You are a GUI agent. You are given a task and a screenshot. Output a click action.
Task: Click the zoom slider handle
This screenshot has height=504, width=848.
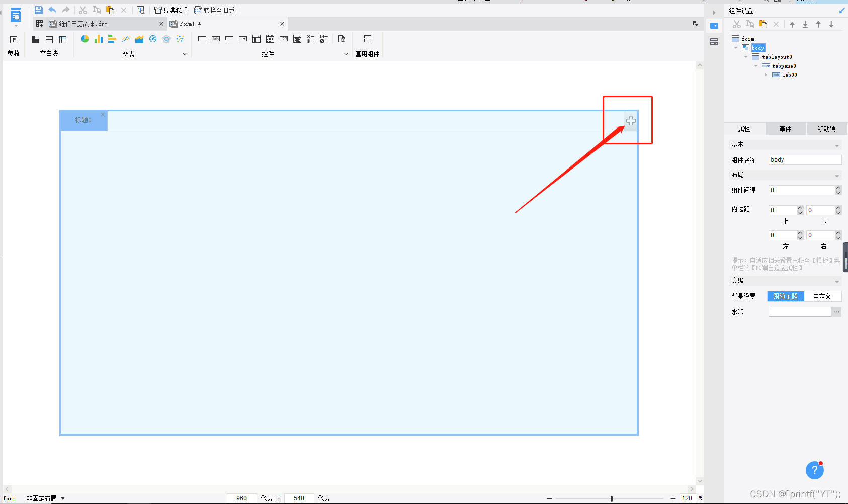point(612,498)
